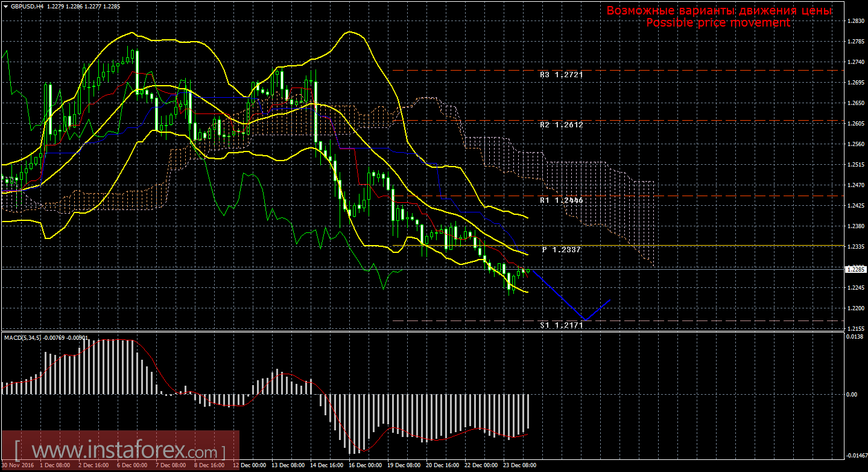Select the blue forecast line's lowest point
The height and width of the screenshot is (472, 868).
[x=583, y=319]
